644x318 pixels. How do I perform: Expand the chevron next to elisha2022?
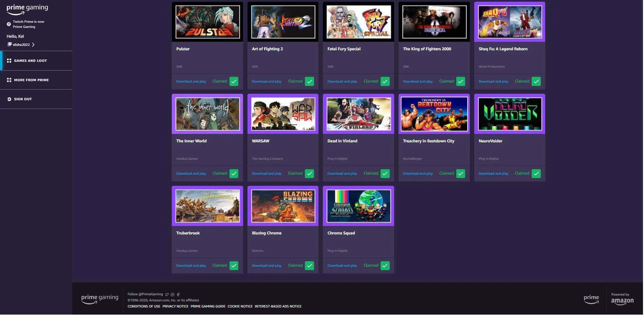pyautogui.click(x=33, y=45)
